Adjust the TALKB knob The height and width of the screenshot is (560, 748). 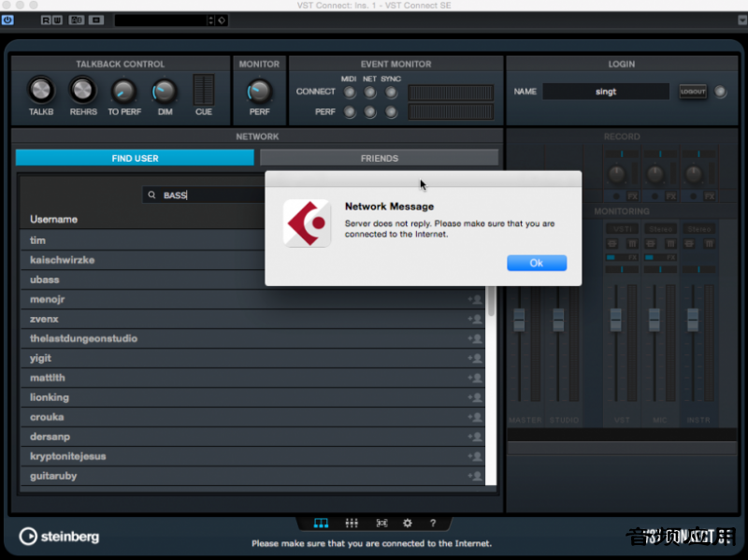[41, 90]
